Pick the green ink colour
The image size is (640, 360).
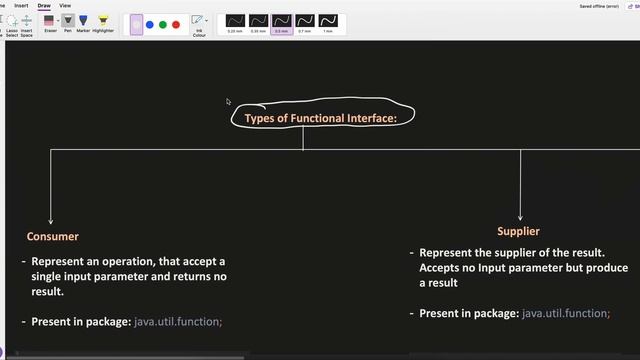click(163, 25)
